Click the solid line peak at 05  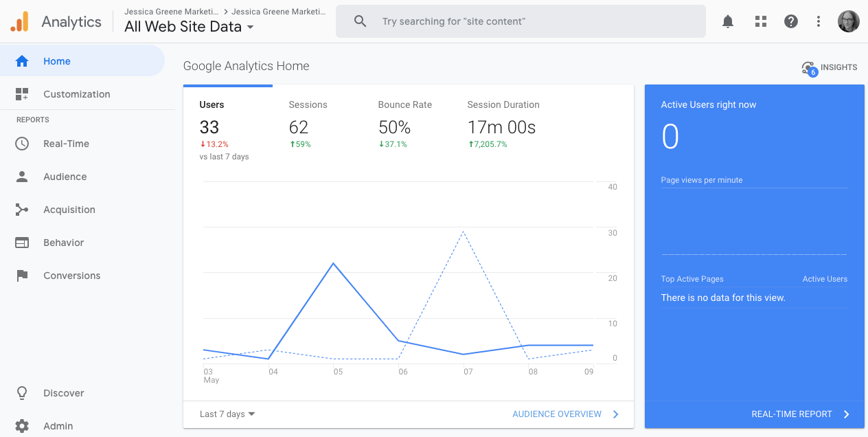[x=334, y=263]
